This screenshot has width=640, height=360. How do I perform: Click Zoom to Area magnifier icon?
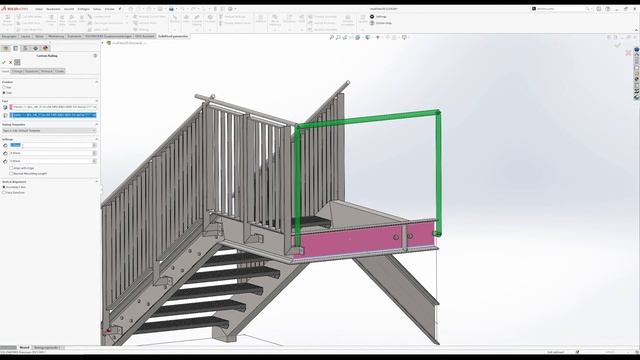[338, 38]
